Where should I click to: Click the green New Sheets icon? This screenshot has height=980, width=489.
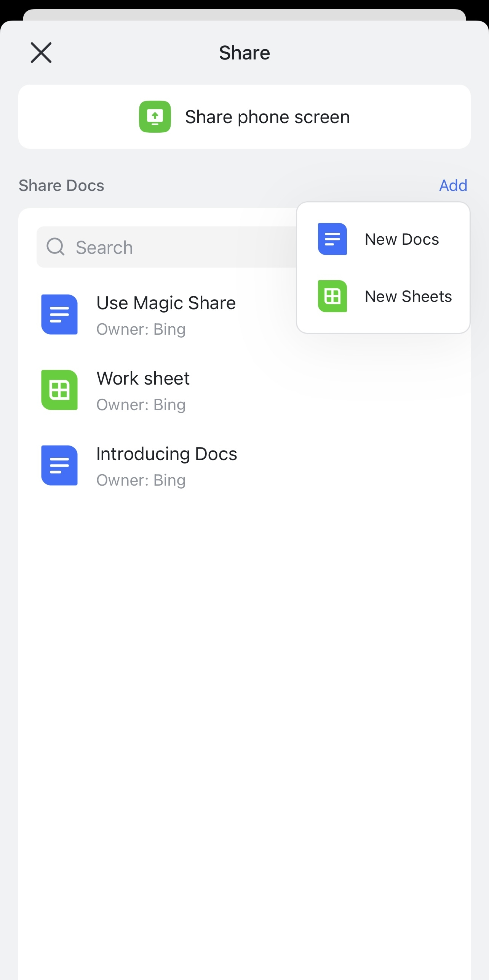(332, 296)
